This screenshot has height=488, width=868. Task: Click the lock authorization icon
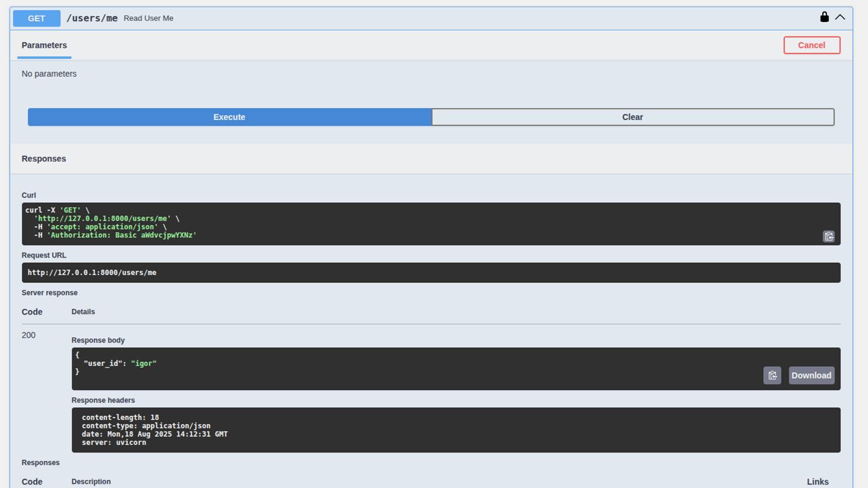824,17
